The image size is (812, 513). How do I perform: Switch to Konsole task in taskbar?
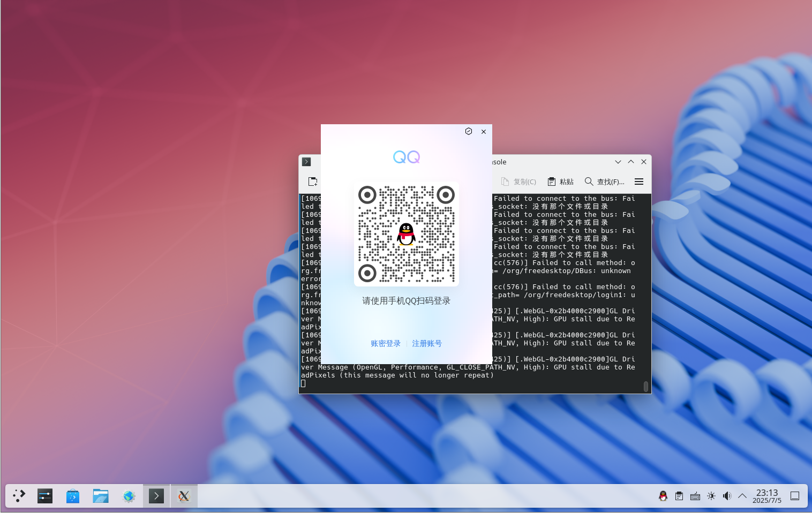[x=156, y=496]
